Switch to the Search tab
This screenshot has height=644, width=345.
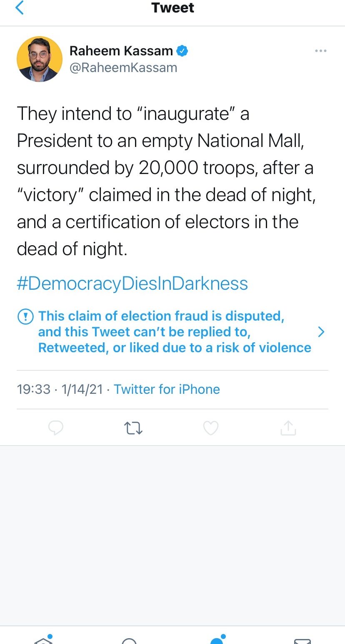[x=129, y=641]
